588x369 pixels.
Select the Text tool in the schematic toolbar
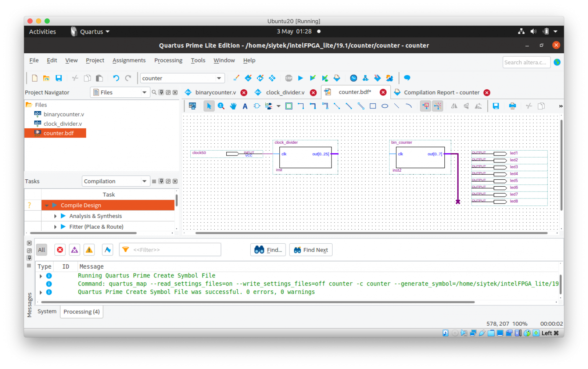click(x=245, y=106)
